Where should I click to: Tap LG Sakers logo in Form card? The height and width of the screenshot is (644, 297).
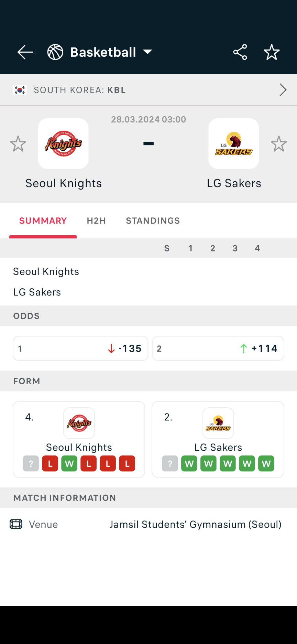tap(218, 423)
